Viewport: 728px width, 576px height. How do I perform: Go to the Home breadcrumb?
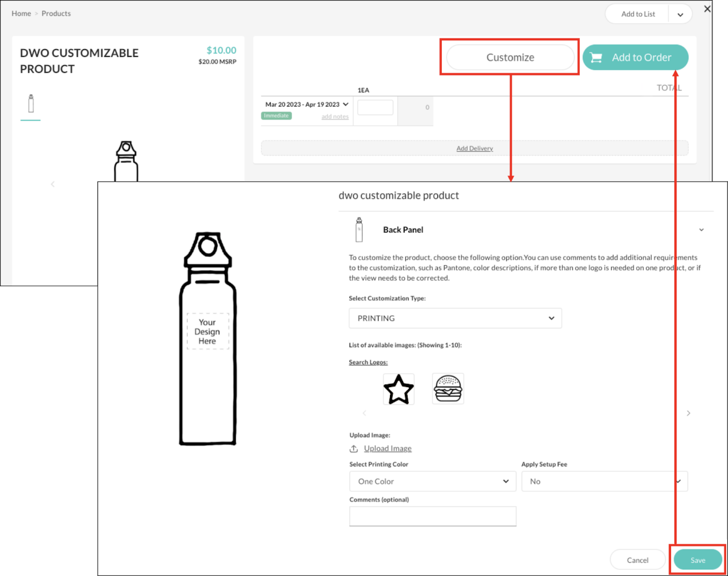tap(21, 13)
